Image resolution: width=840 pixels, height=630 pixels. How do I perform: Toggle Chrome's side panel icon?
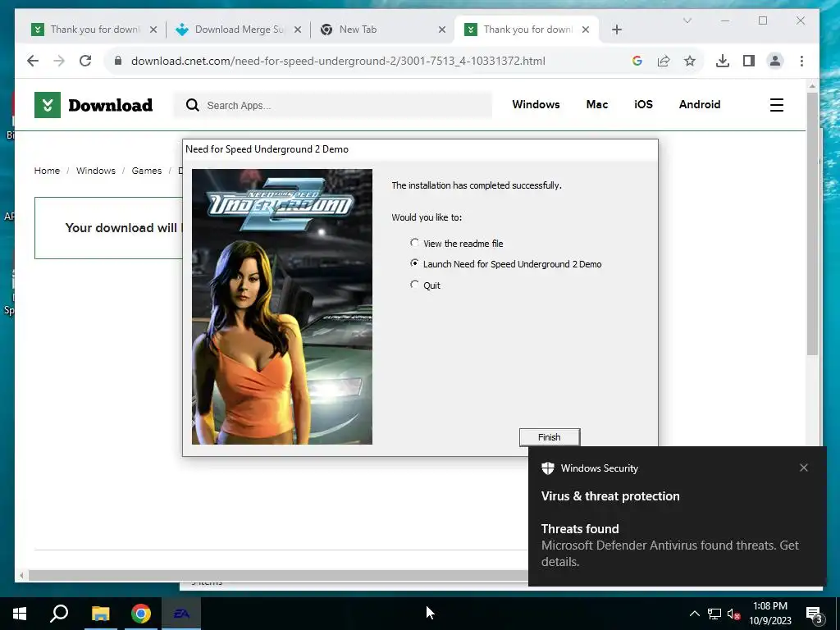pos(748,61)
